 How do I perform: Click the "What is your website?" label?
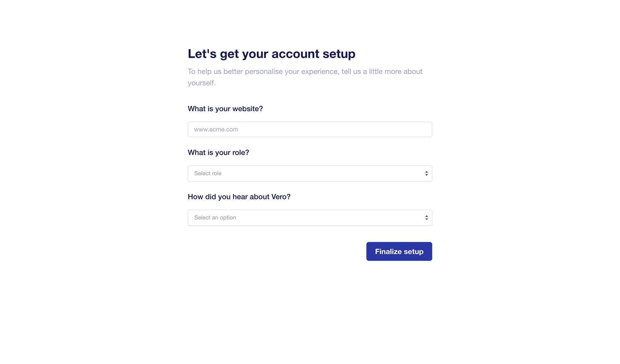pos(225,109)
